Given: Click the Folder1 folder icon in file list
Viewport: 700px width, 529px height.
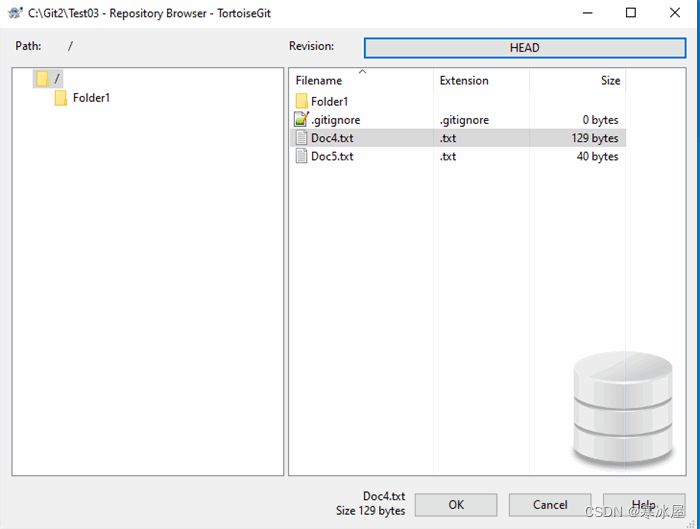Looking at the screenshot, I should pyautogui.click(x=301, y=101).
